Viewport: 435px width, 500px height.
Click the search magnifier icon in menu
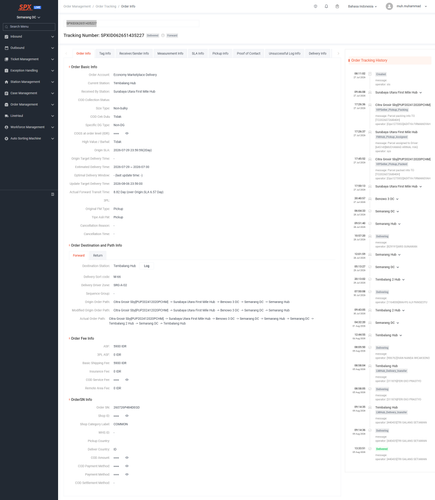(x=6, y=27)
